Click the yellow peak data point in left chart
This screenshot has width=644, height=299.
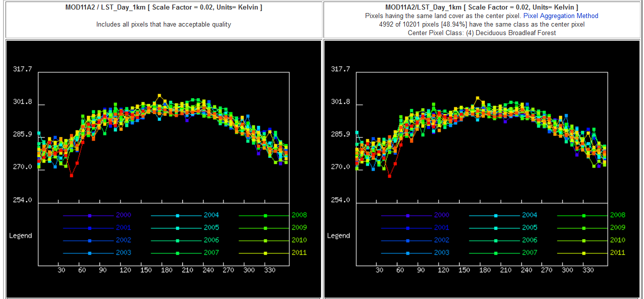coord(159,95)
